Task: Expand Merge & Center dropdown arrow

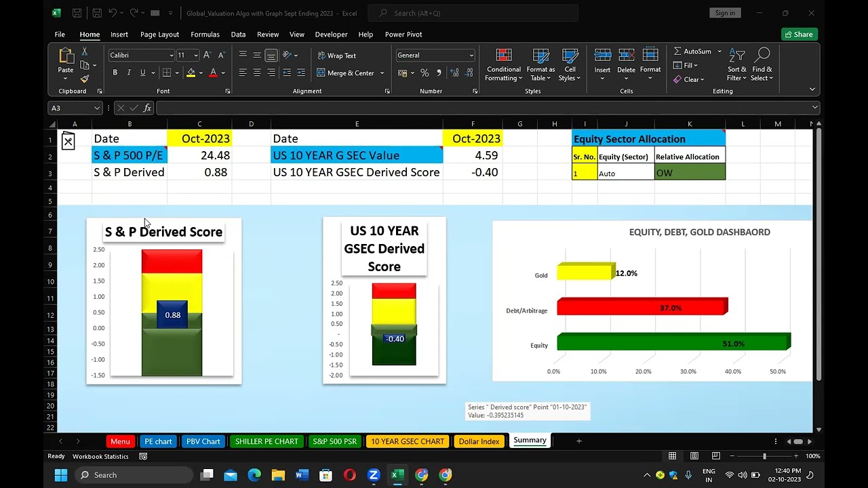Action: (382, 73)
